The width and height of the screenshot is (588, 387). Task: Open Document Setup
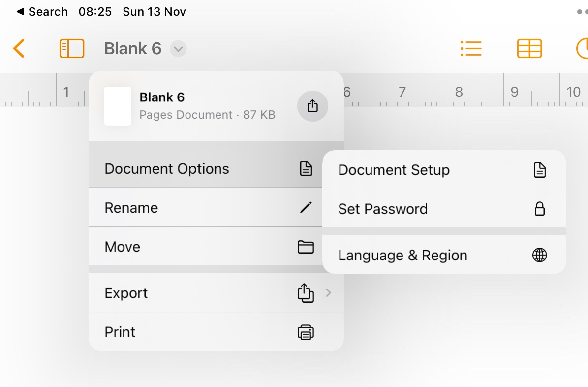pyautogui.click(x=443, y=170)
